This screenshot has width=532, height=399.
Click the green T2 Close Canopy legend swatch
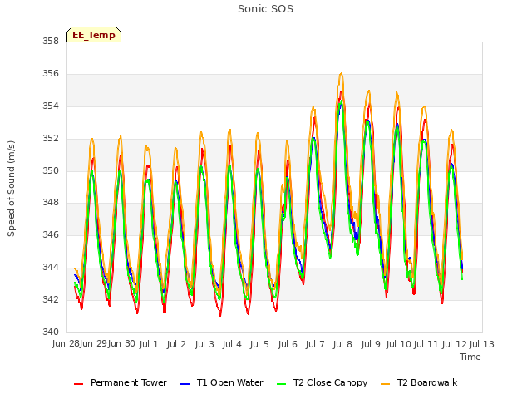pyautogui.click(x=281, y=384)
